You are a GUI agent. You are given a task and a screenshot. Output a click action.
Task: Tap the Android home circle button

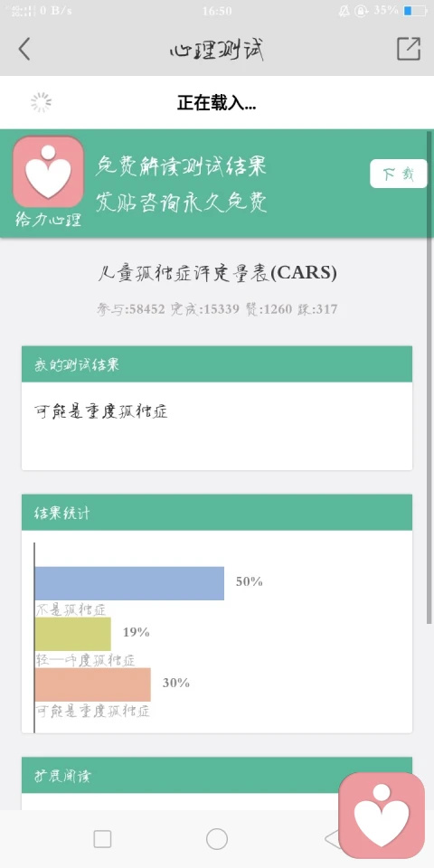click(216, 839)
